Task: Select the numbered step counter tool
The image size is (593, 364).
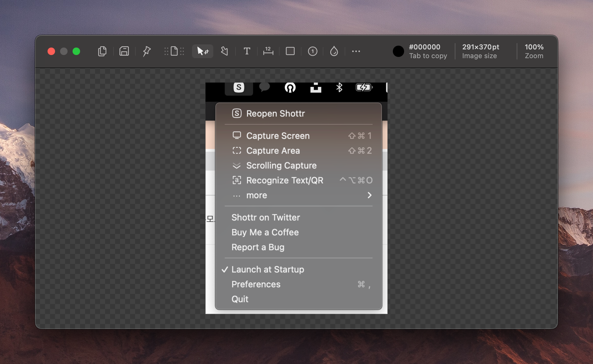Action: (x=312, y=51)
